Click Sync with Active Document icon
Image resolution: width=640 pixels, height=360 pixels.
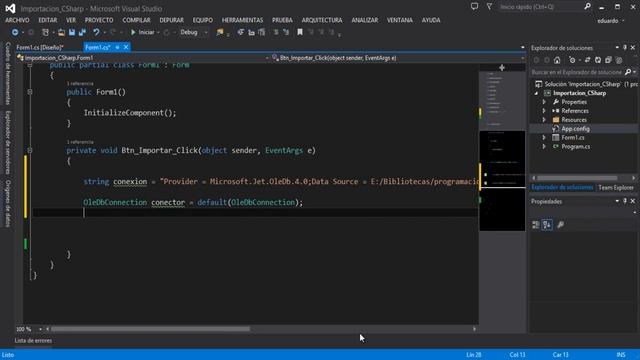pos(587,60)
